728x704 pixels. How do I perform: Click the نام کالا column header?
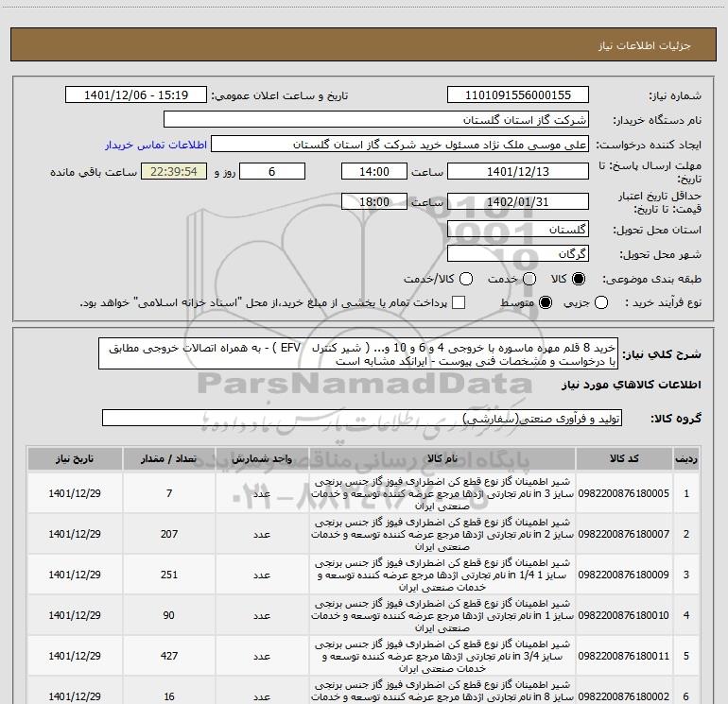[442, 458]
